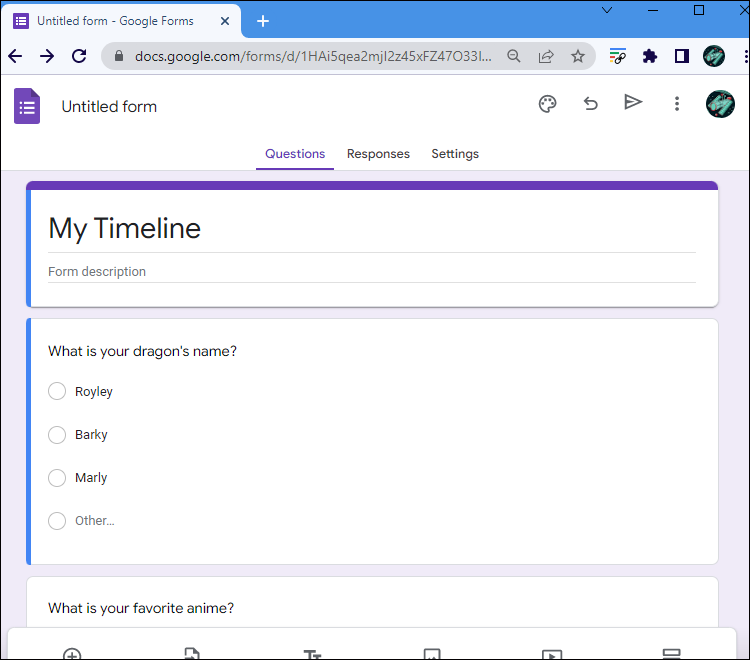This screenshot has width=750, height=660.
Task: Minimize the browser window
Action: [653, 10]
